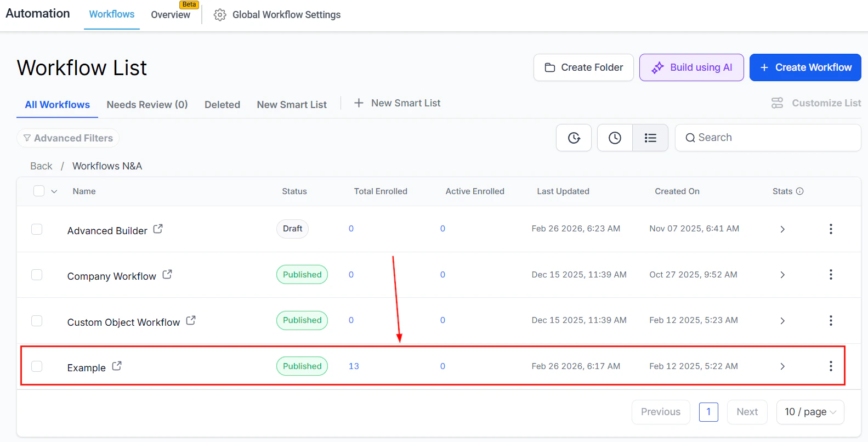This screenshot has height=442, width=868.
Task: Expand the select-all dropdown chevron
Action: (x=54, y=191)
